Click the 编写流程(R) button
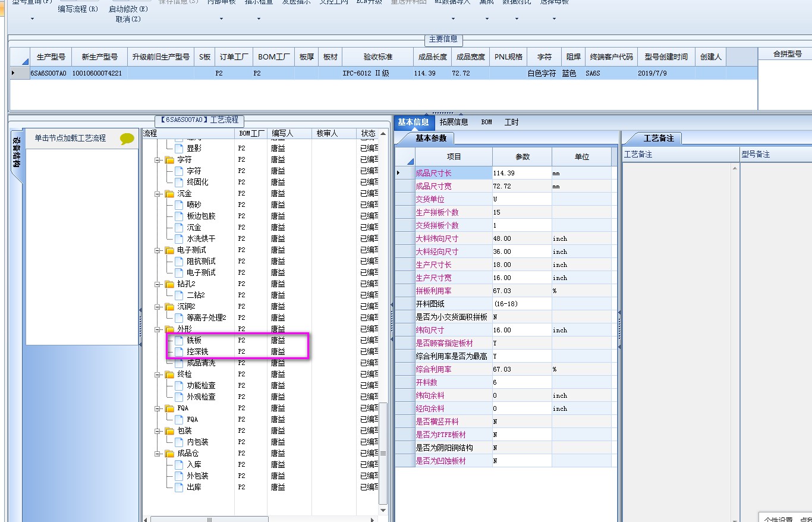 pos(78,10)
